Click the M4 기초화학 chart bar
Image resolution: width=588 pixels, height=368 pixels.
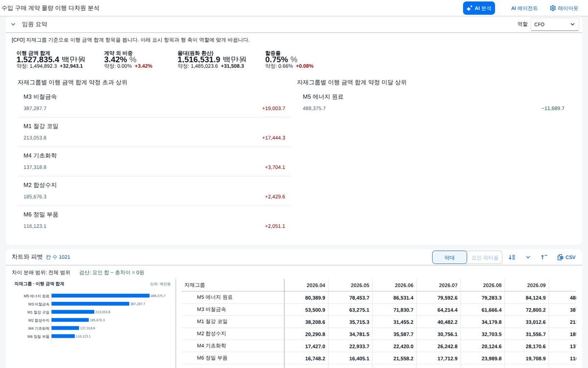65,328
